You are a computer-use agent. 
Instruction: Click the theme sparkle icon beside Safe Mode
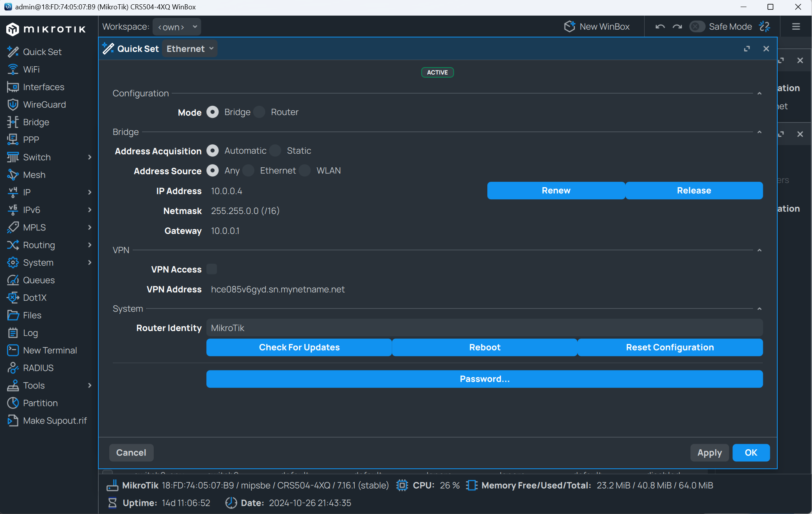click(x=765, y=27)
